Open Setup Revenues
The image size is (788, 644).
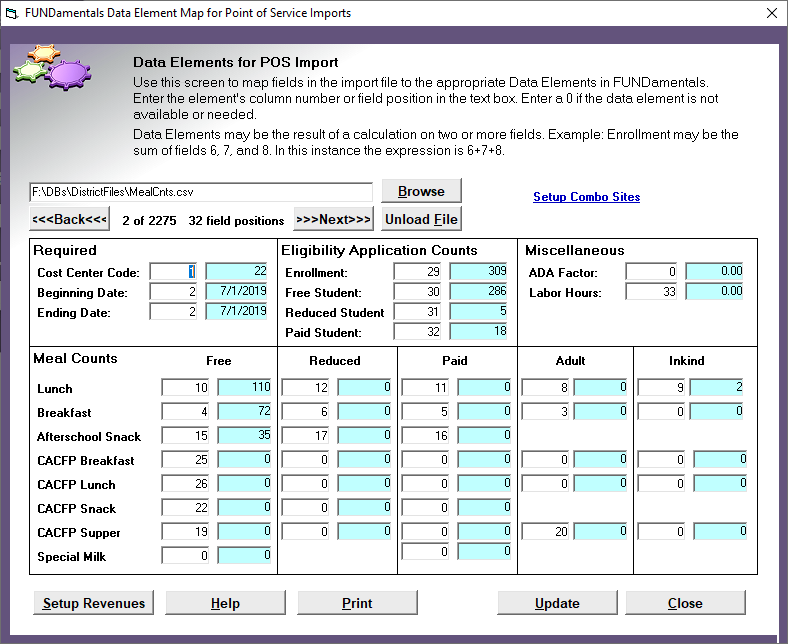pyautogui.click(x=93, y=603)
